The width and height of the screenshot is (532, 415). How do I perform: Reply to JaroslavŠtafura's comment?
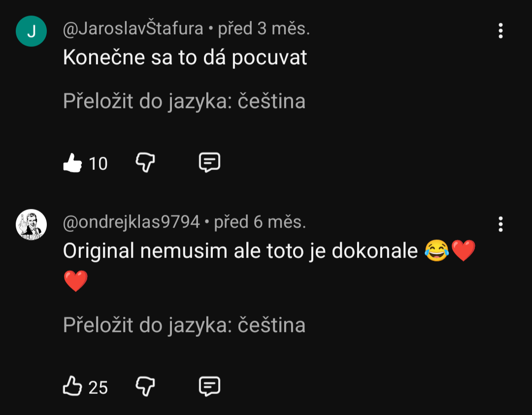pos(209,162)
